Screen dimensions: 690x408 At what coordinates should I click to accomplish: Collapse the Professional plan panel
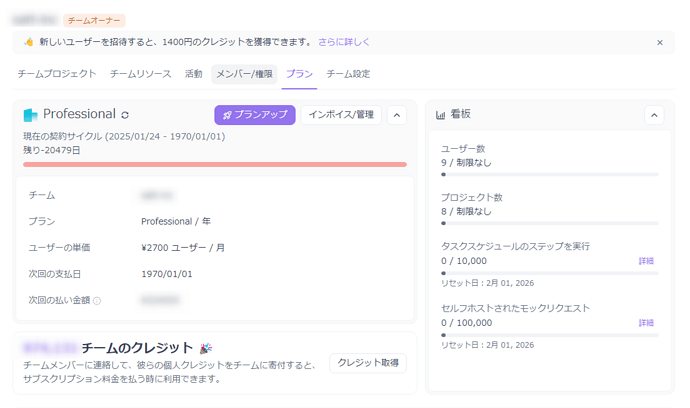pyautogui.click(x=396, y=115)
